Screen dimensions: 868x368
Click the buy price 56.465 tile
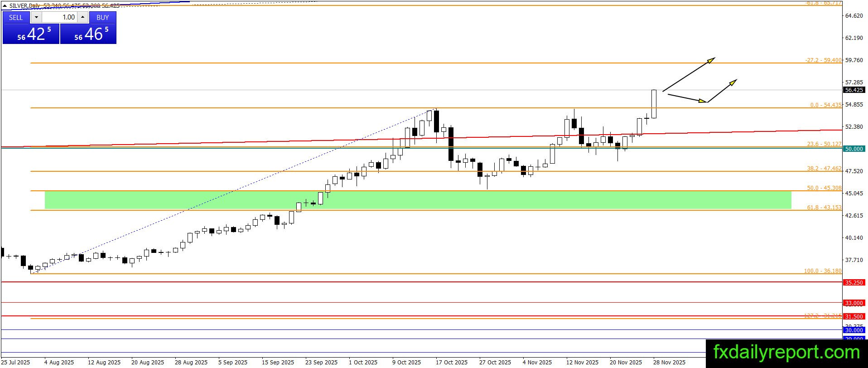[88, 34]
